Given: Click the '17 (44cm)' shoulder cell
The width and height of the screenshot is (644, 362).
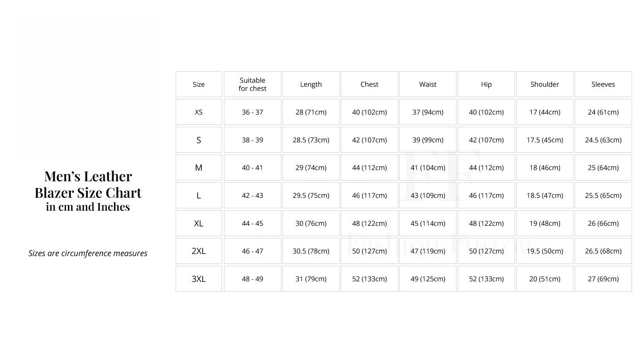Looking at the screenshot, I should [545, 112].
